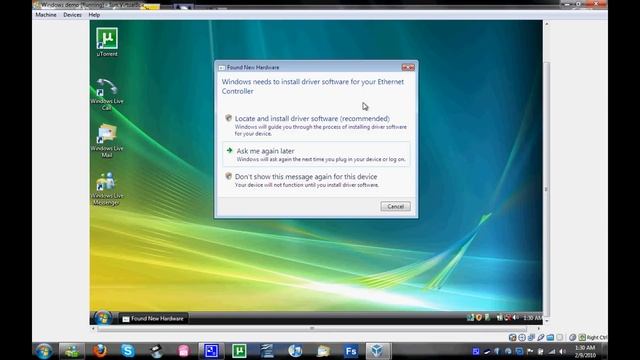This screenshot has width=640, height=360.
Task: Click host tray volume speaker icon
Action: [562, 351]
